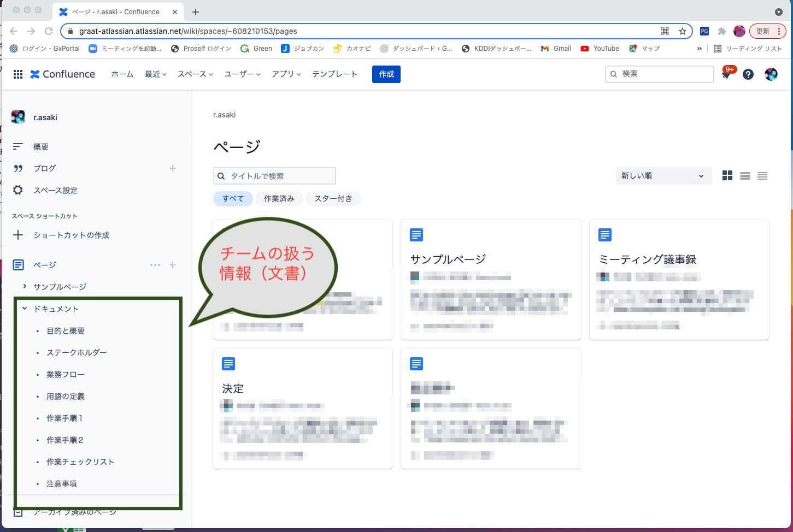This screenshot has height=532, width=793.
Task: Open the 新しい順 sort dropdown
Action: [663, 176]
